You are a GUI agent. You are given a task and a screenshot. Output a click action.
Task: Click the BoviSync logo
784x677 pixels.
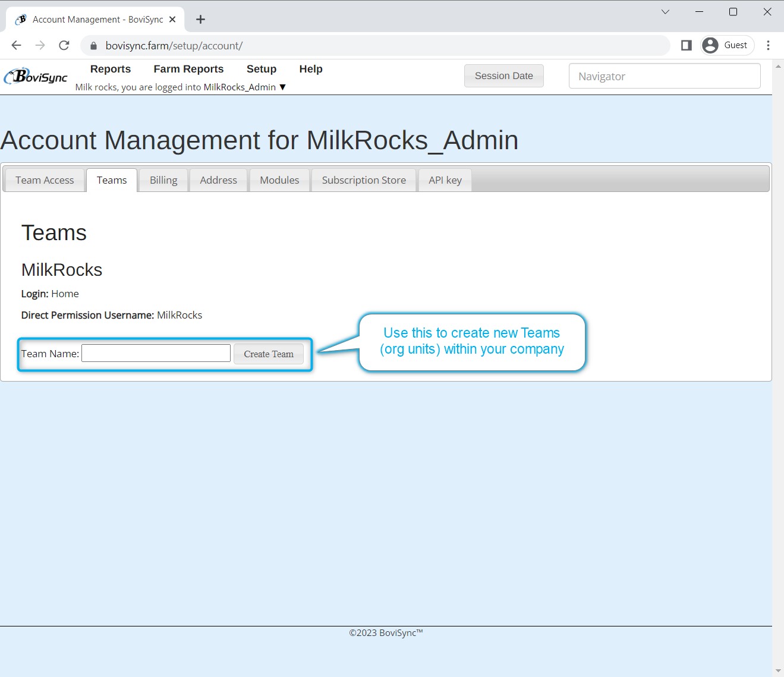(x=36, y=76)
